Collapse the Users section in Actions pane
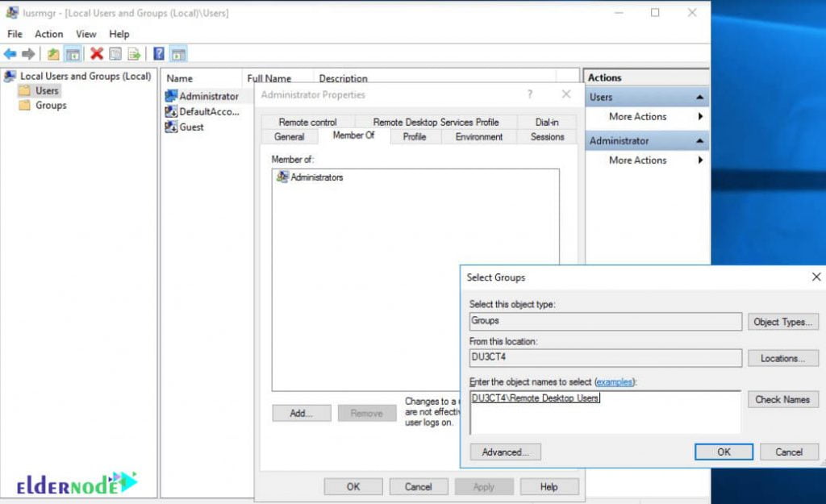 699,97
